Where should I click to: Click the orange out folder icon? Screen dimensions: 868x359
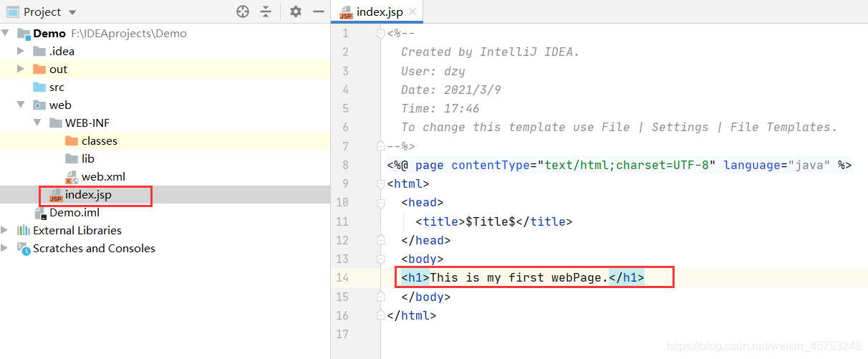(x=39, y=70)
